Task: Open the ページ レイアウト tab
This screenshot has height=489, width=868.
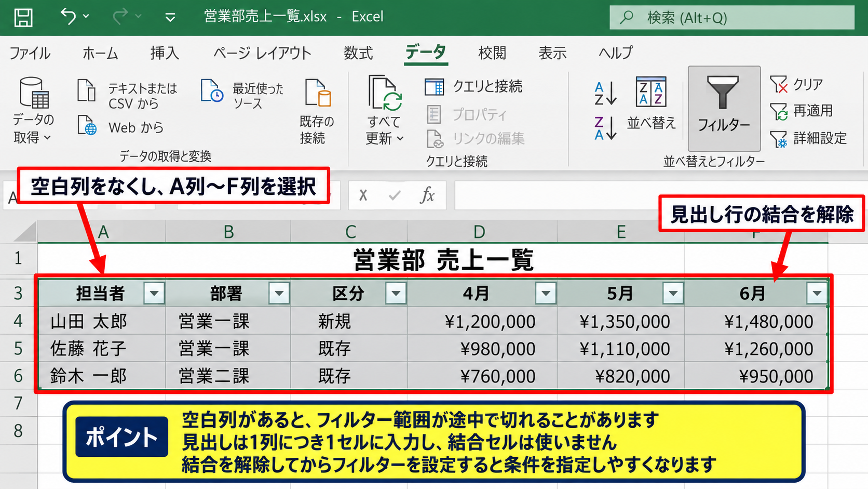Action: point(262,53)
